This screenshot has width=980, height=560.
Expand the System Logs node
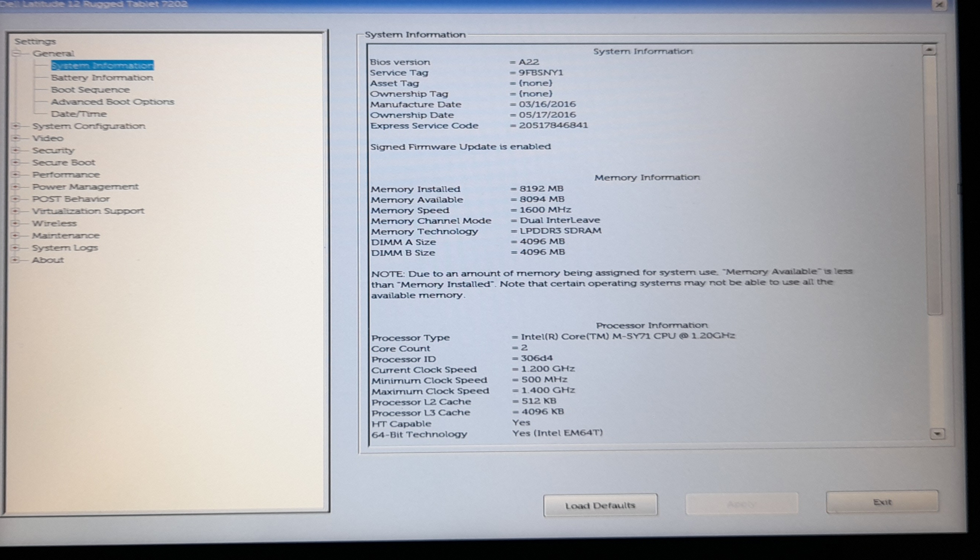pos(16,248)
